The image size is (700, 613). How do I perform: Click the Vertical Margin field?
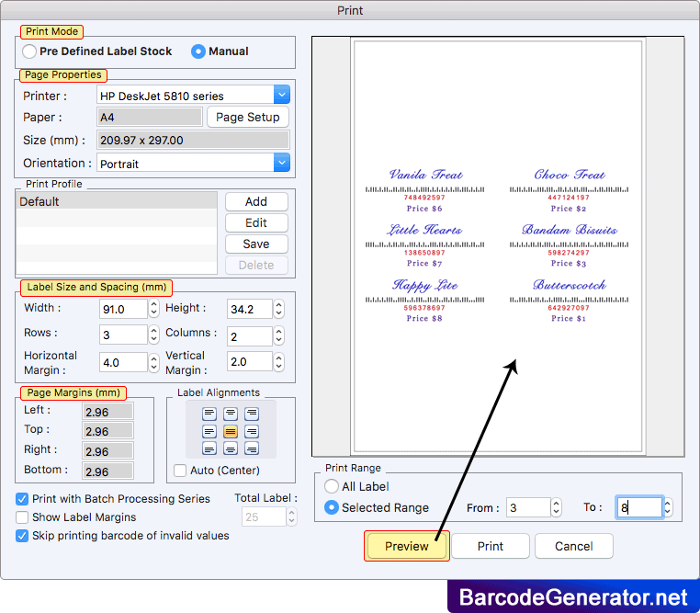[x=250, y=361]
